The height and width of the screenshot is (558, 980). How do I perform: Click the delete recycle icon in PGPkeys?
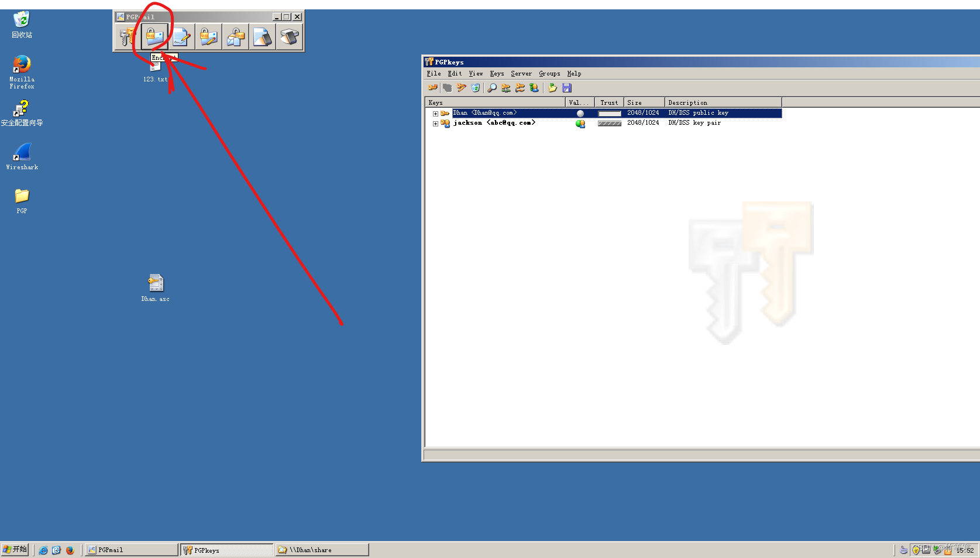(476, 88)
